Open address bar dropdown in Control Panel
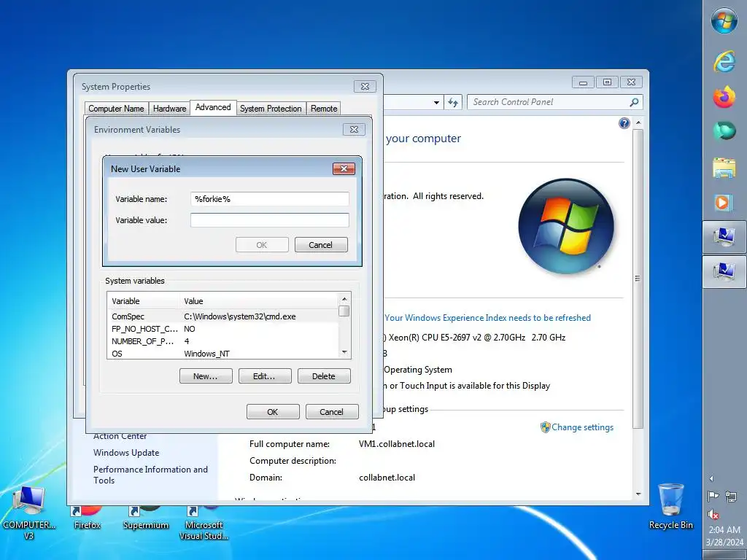The image size is (747, 560). pyautogui.click(x=436, y=102)
